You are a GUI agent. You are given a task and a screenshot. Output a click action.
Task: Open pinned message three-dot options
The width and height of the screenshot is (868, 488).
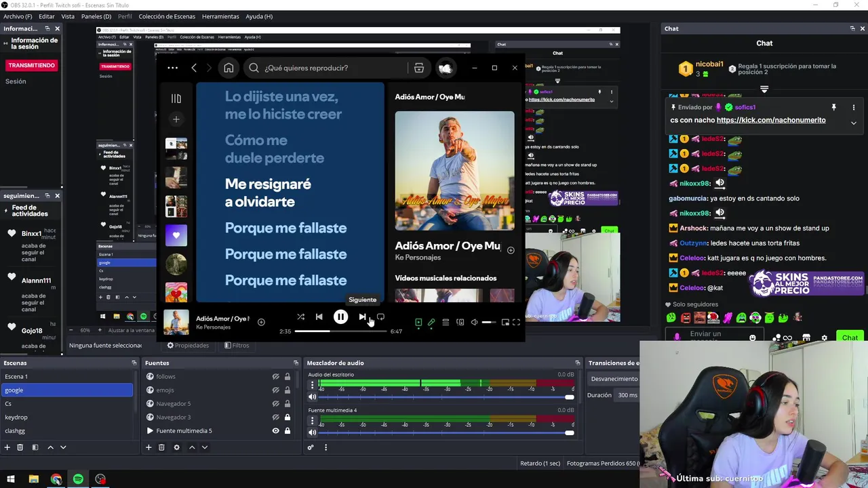click(854, 107)
